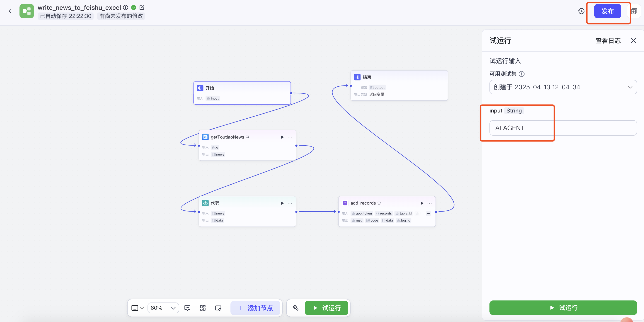Click the edit workflow name pencil icon
The height and width of the screenshot is (322, 644).
pyautogui.click(x=142, y=7)
